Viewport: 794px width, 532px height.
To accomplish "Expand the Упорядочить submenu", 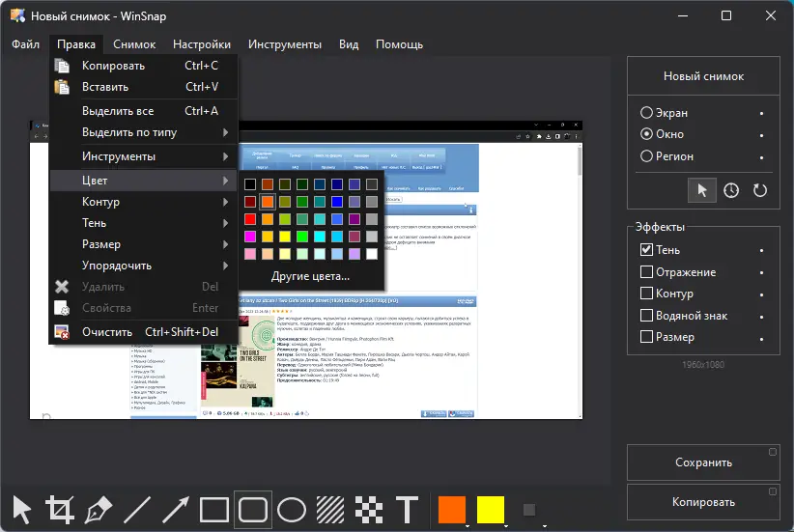I will pyautogui.click(x=143, y=266).
